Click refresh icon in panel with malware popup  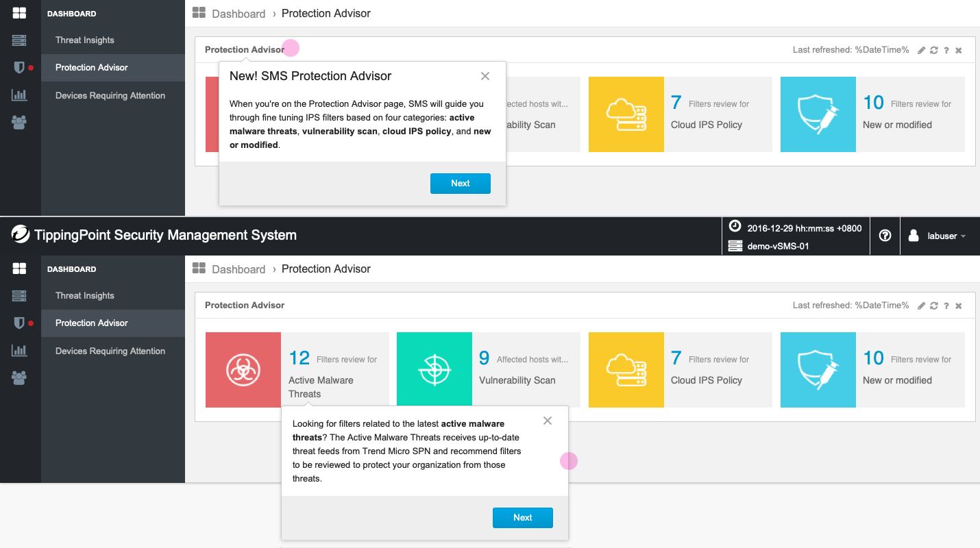click(934, 306)
